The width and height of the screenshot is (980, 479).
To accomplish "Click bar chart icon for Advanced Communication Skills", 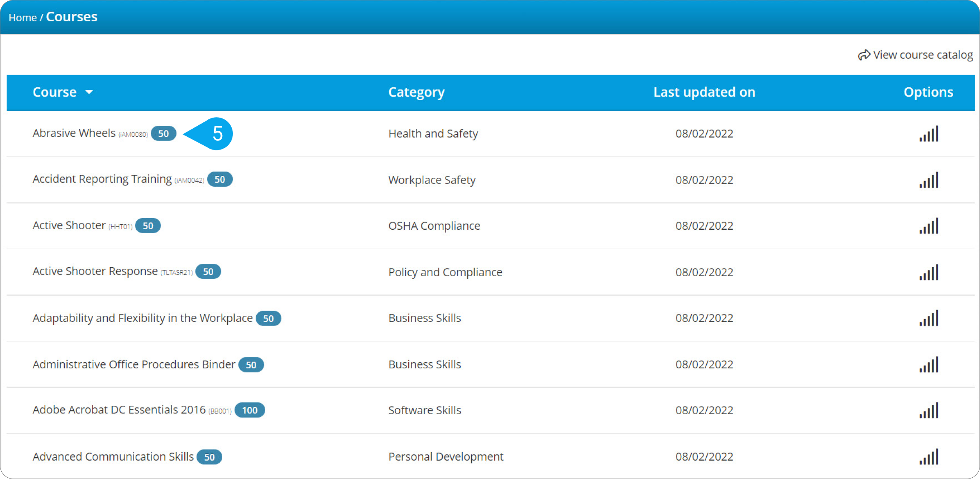I will (928, 457).
